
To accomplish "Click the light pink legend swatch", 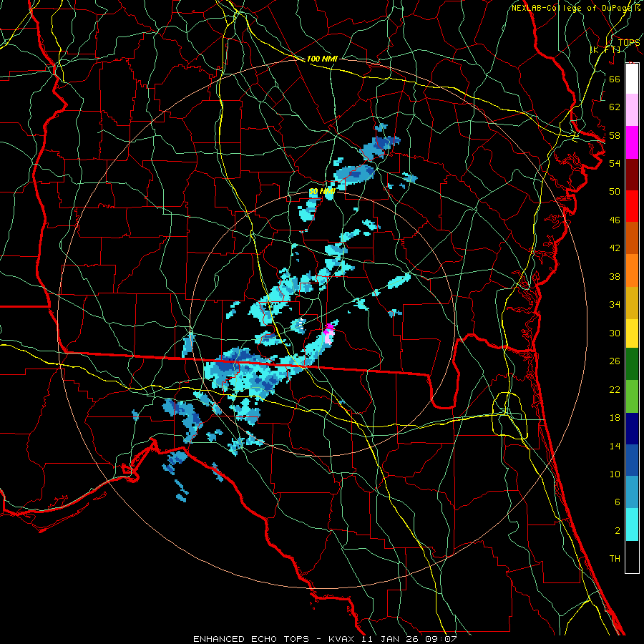I will [632, 109].
